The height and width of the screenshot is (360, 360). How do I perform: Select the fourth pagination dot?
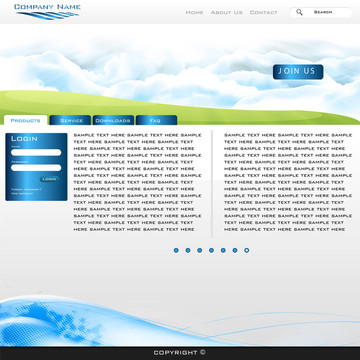(211, 250)
